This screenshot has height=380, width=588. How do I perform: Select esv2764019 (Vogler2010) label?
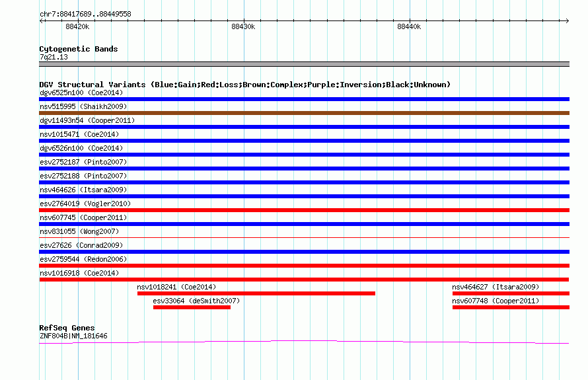(x=85, y=204)
